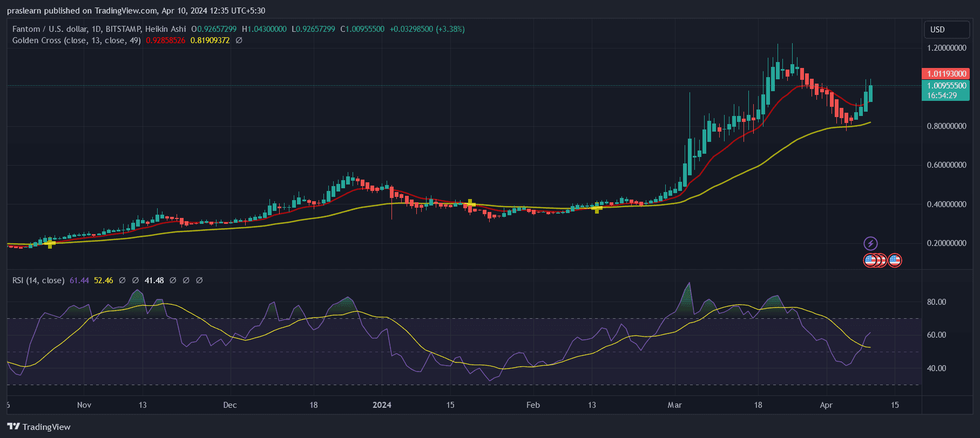Click the red 1.01193000 price label

pyautogui.click(x=946, y=74)
